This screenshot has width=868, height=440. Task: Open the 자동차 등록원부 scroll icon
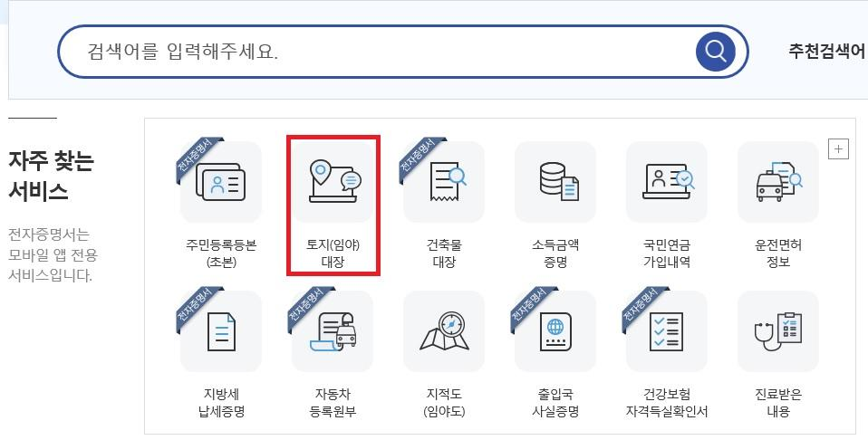tap(333, 331)
